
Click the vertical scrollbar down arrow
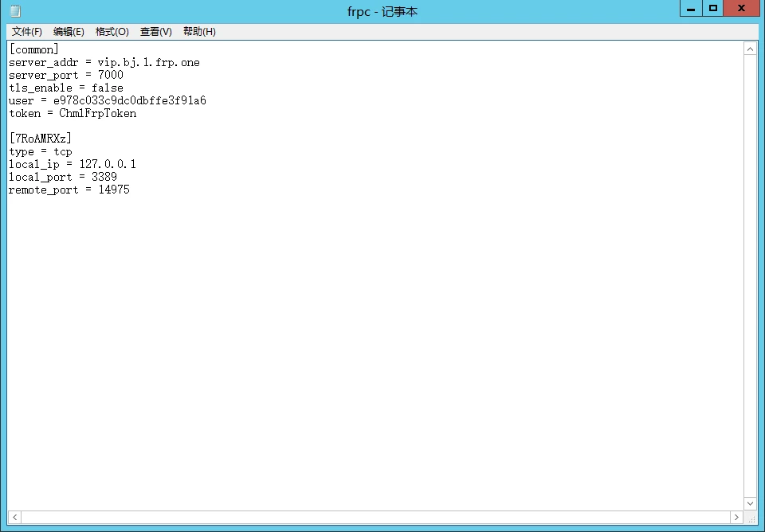pyautogui.click(x=751, y=503)
